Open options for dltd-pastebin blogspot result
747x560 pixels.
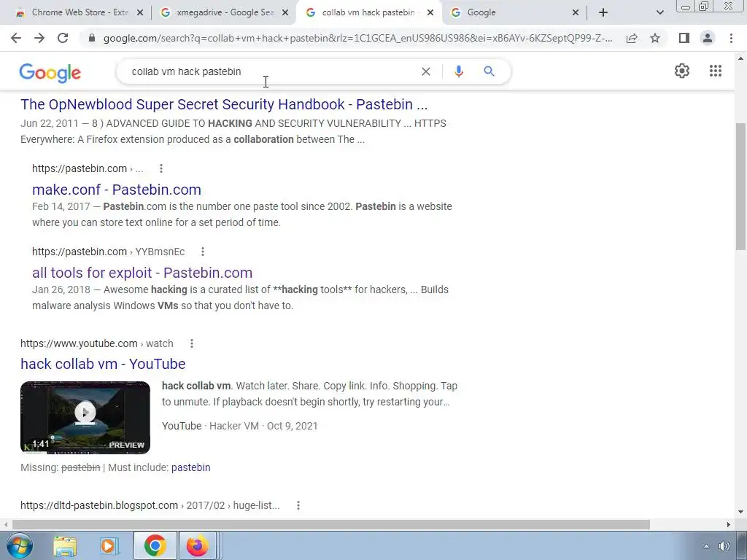point(298,505)
